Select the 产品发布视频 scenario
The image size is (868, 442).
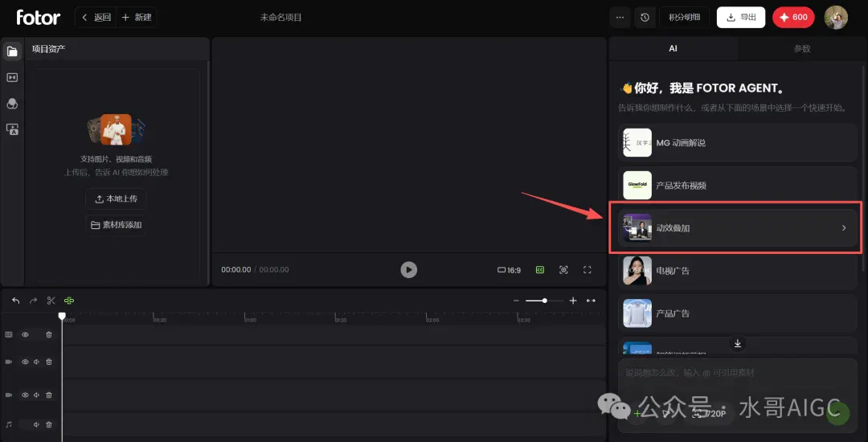pos(738,186)
